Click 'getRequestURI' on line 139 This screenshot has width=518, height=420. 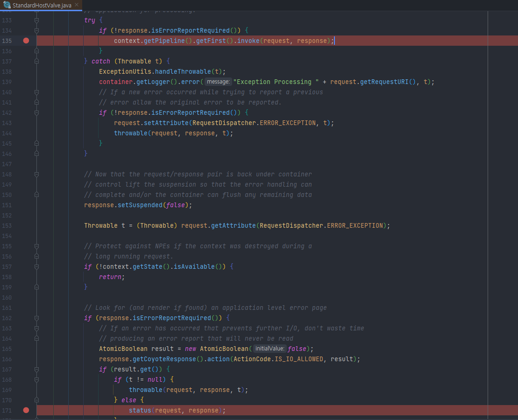tap(384, 82)
